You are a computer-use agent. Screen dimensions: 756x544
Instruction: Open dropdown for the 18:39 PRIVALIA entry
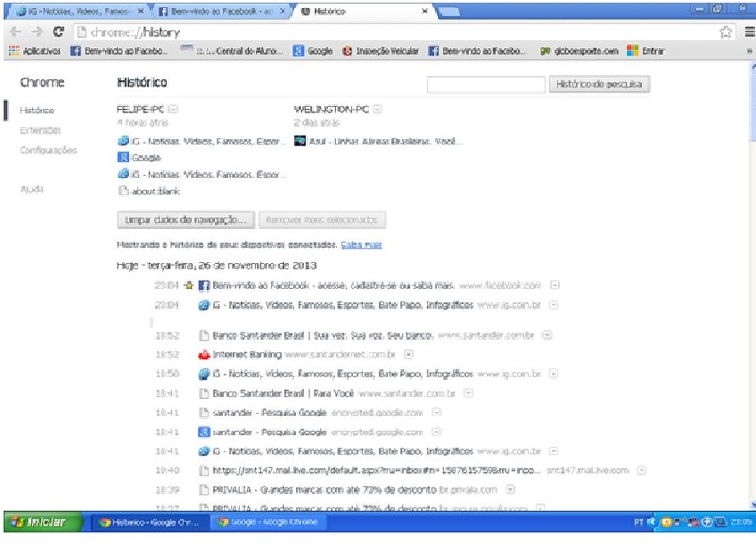click(510, 489)
